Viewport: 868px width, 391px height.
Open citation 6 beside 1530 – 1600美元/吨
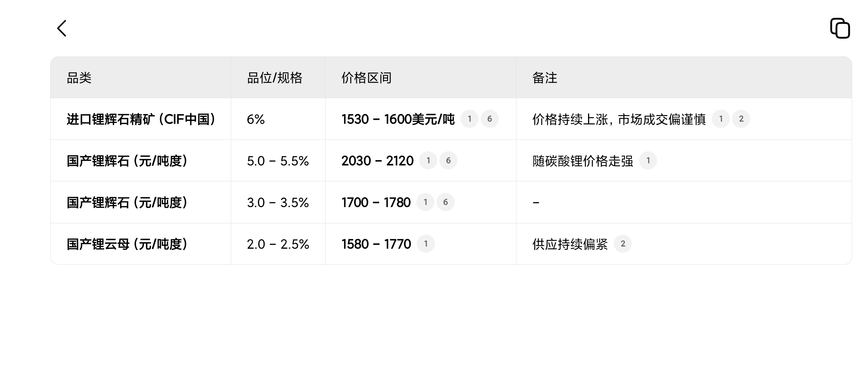click(490, 119)
